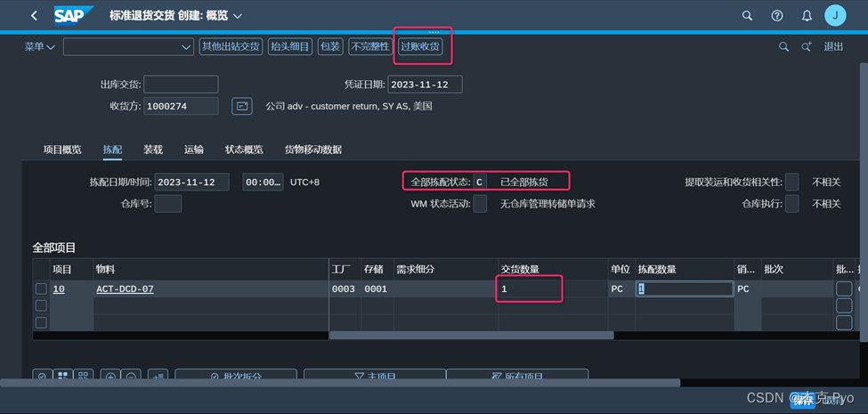The height and width of the screenshot is (414, 868).
Task: Click the 包装 button
Action: tap(330, 46)
